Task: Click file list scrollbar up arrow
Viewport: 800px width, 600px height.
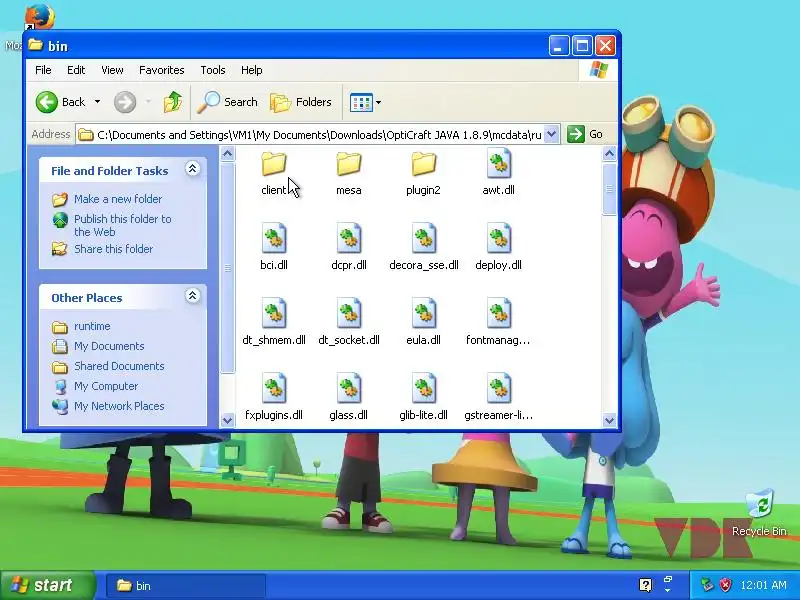Action: pos(609,154)
